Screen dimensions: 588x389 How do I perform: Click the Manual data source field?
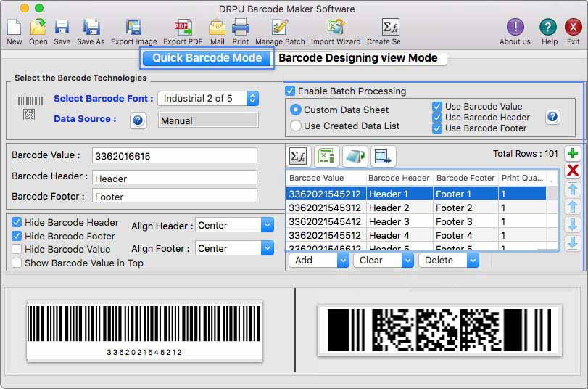[208, 120]
